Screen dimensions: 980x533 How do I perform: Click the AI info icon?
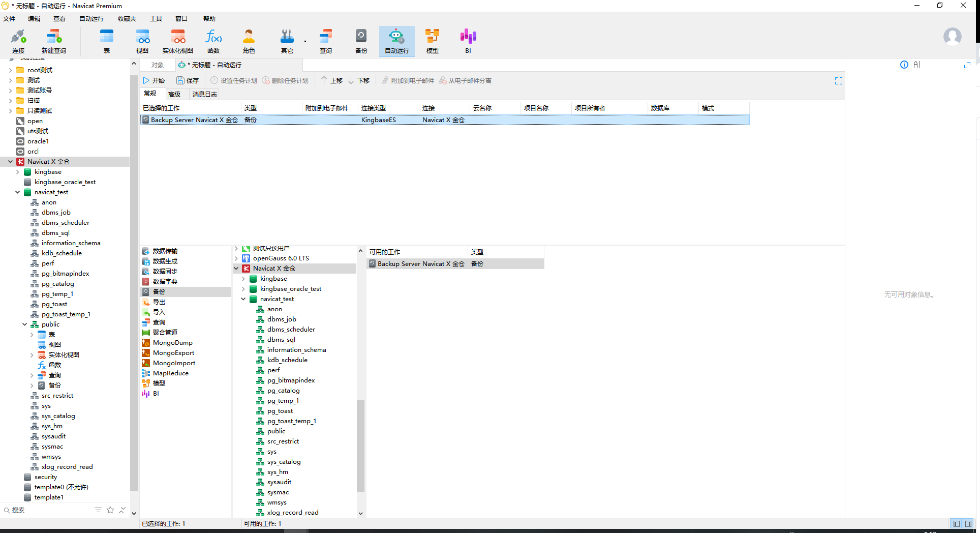tap(904, 65)
